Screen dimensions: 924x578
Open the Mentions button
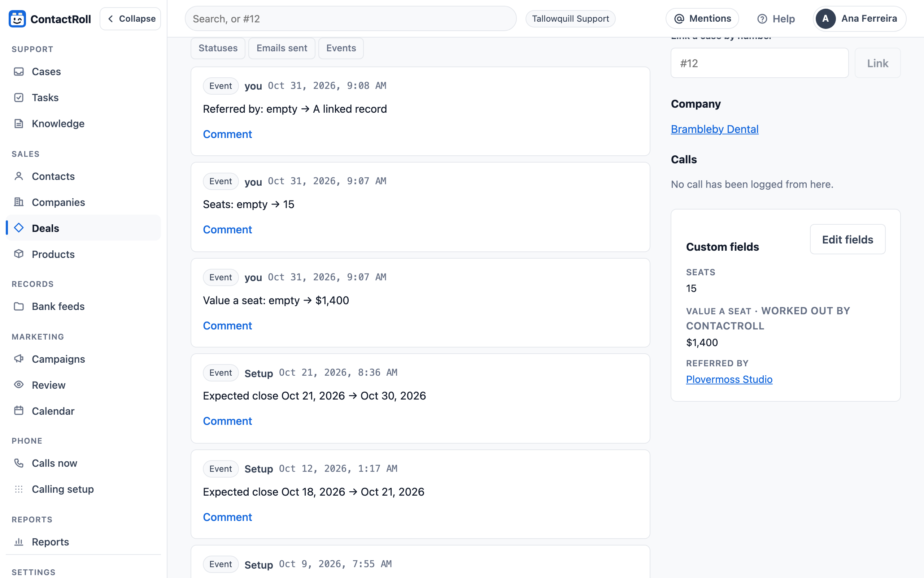click(x=702, y=19)
